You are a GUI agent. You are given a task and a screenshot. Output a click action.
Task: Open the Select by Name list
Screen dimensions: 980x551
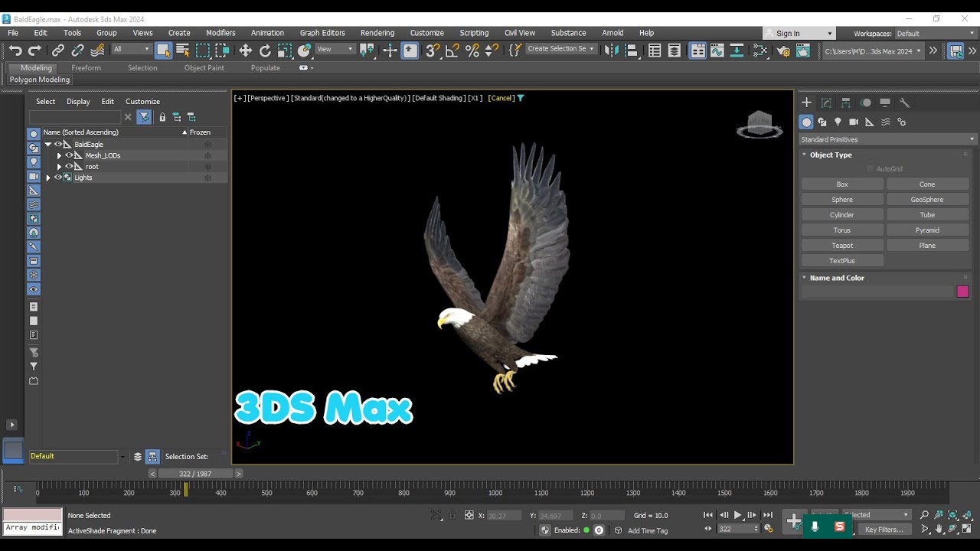(x=183, y=51)
